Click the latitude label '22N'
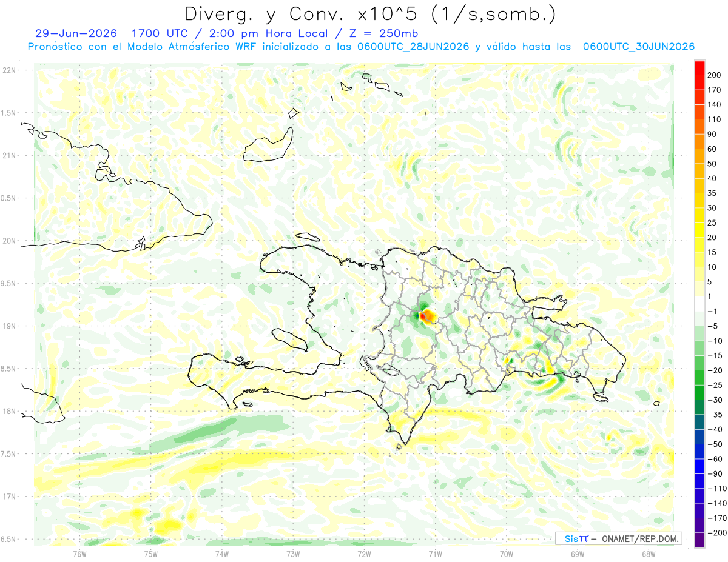 click(8, 70)
